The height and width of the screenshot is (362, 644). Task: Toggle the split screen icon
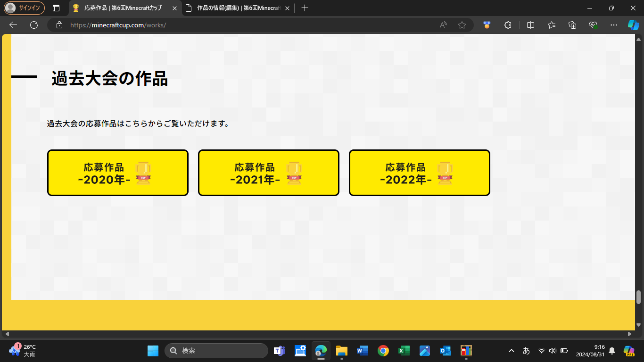[x=530, y=25]
